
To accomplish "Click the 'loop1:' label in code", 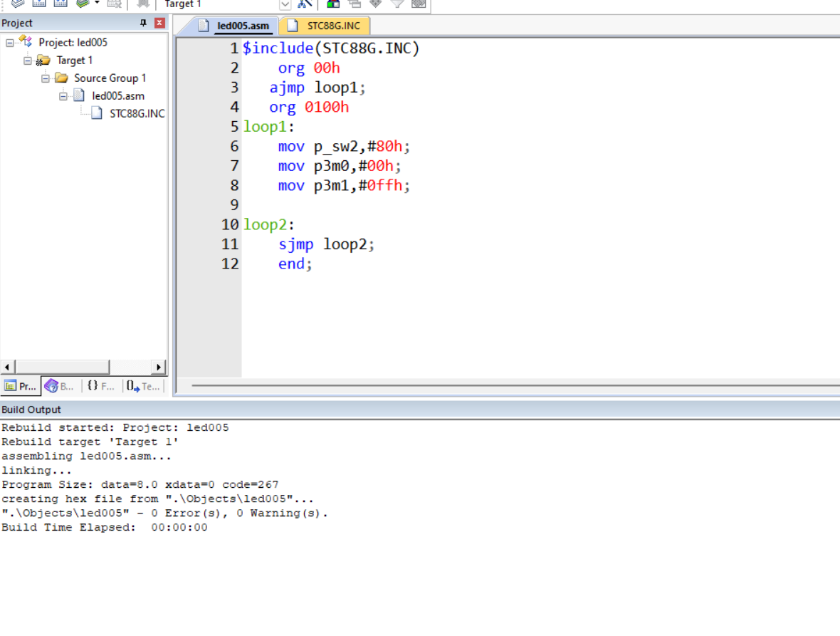I will (269, 127).
